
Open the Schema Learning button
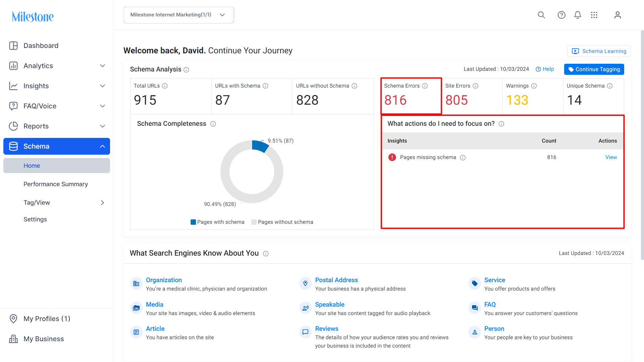pyautogui.click(x=599, y=51)
